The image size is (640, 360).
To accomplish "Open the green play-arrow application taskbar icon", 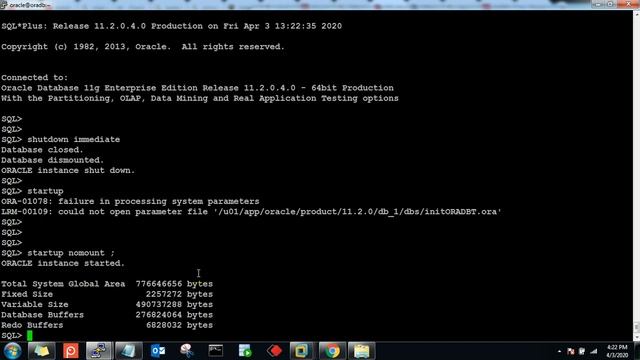I will (x=245, y=351).
